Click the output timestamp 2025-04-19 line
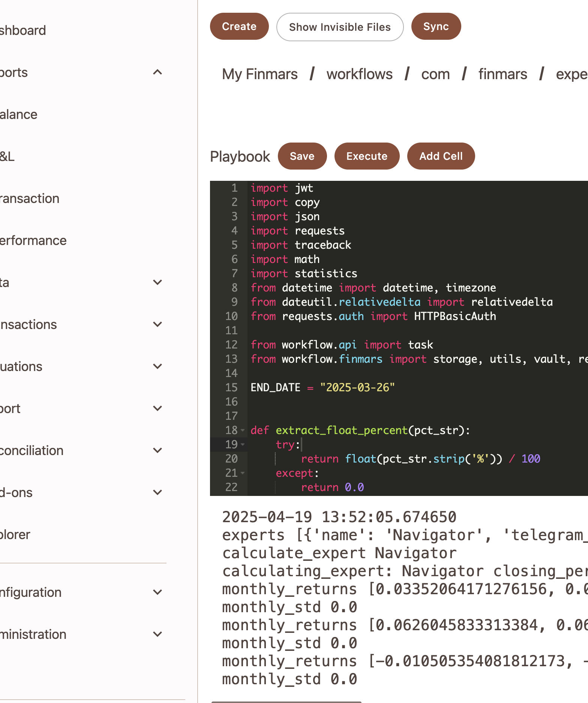The image size is (588, 703). [339, 517]
